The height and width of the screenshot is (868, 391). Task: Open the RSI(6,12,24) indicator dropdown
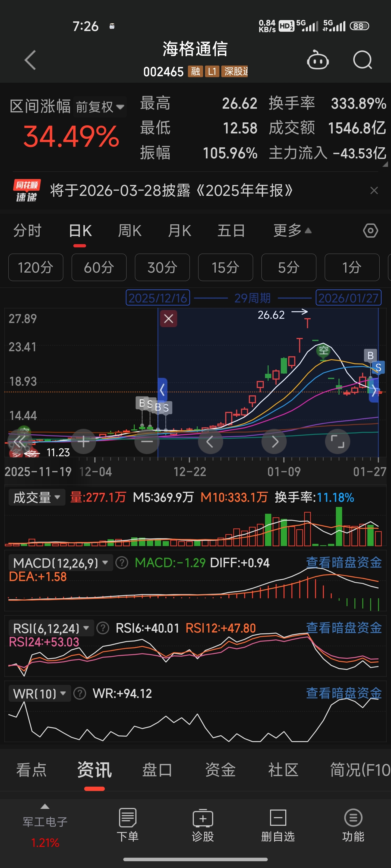pyautogui.click(x=51, y=628)
